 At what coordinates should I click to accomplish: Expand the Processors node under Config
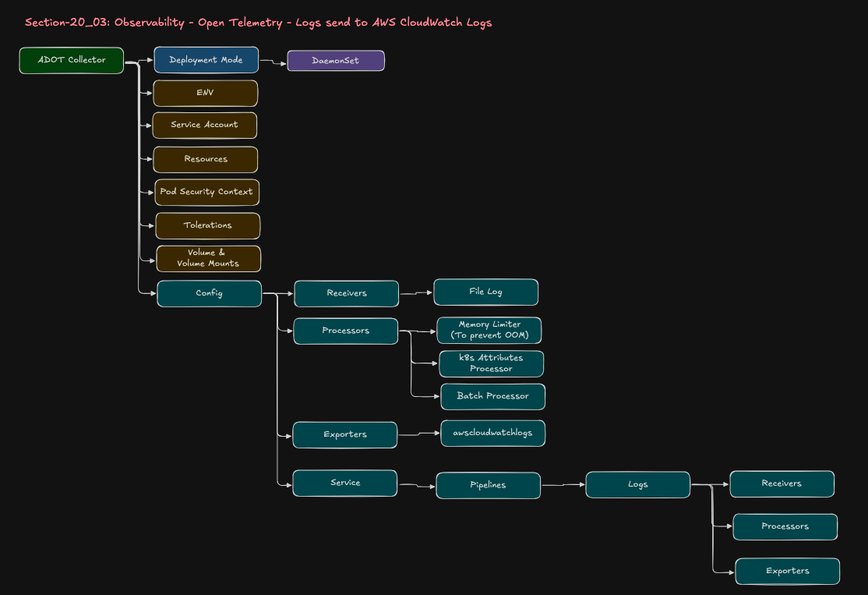pos(345,331)
